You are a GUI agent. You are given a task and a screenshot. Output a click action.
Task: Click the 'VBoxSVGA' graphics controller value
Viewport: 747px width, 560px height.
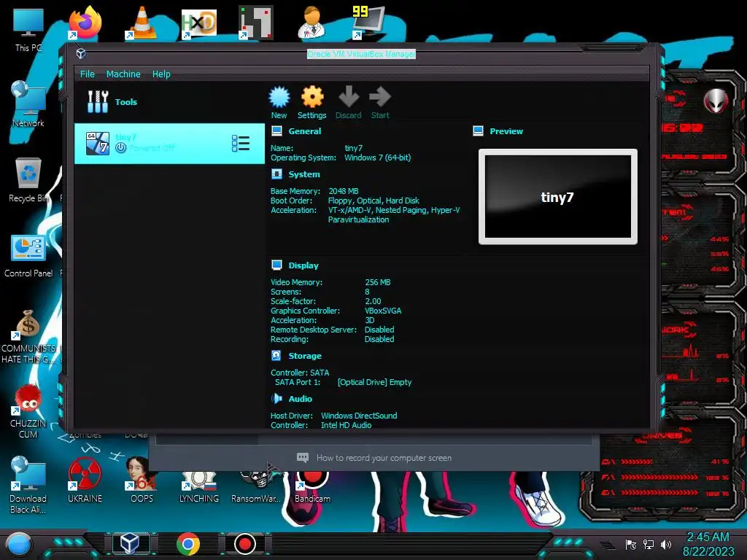[x=383, y=311]
